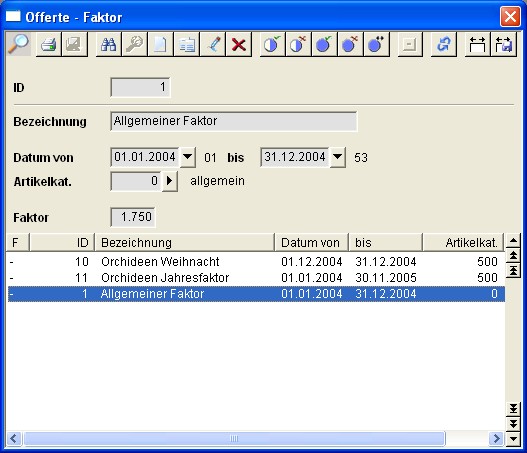This screenshot has width=527, height=453.
Task: Expand the Artikelkat. lookup arrow
Action: pos(170,181)
